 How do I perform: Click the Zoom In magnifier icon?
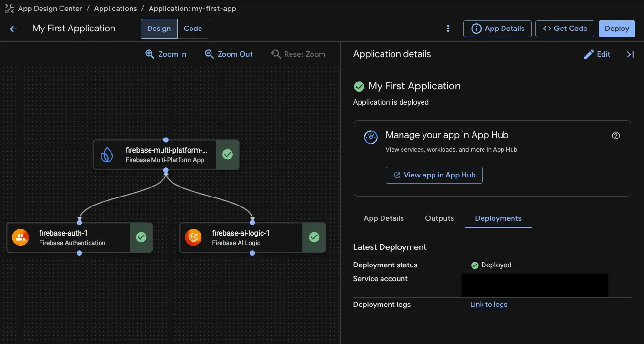coord(150,54)
